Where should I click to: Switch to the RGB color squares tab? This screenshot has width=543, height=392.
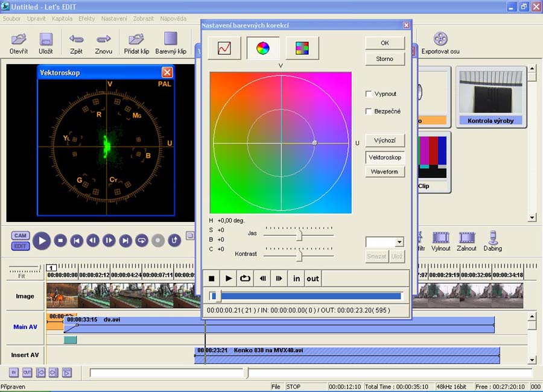302,48
